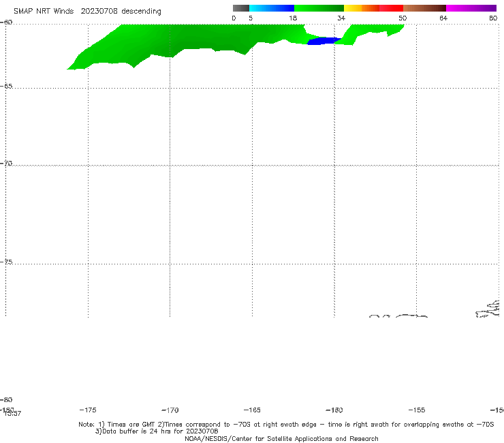Viewport: 504px width, 443px height.
Task: Click the '3)Data buffer is 24 hrs' note
Action: point(157,431)
